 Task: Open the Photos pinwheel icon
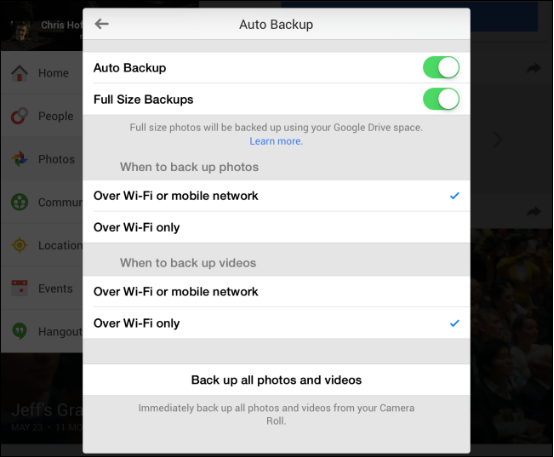point(19,159)
